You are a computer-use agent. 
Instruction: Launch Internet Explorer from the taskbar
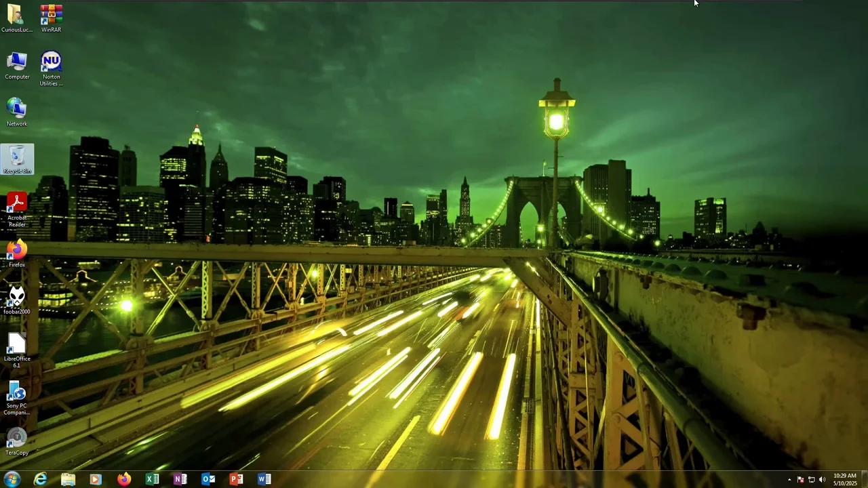click(x=41, y=480)
